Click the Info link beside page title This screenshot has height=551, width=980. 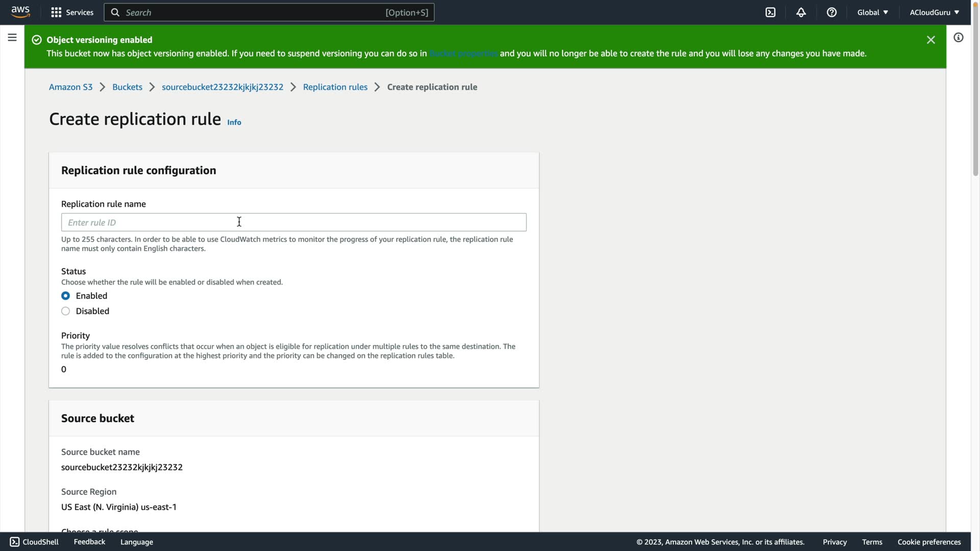point(234,122)
